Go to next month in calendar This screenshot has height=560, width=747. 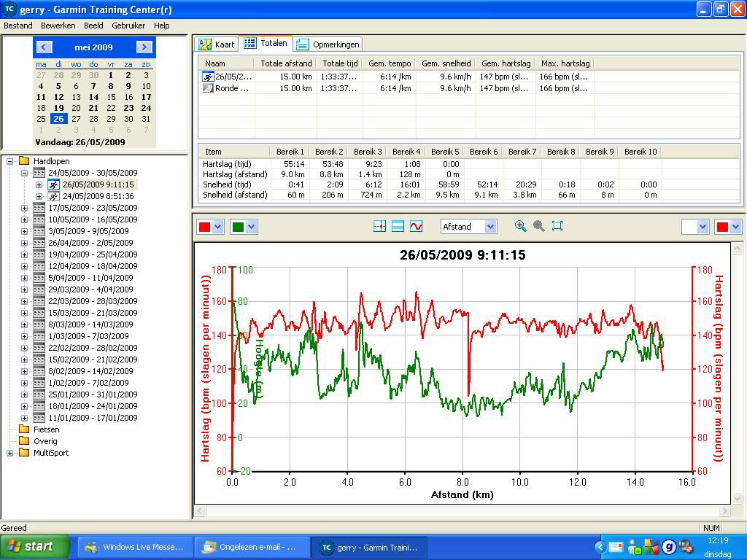point(144,47)
